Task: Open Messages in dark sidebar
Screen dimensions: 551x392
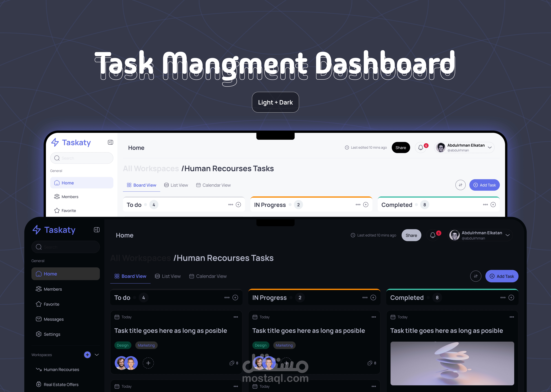Action: (66, 319)
